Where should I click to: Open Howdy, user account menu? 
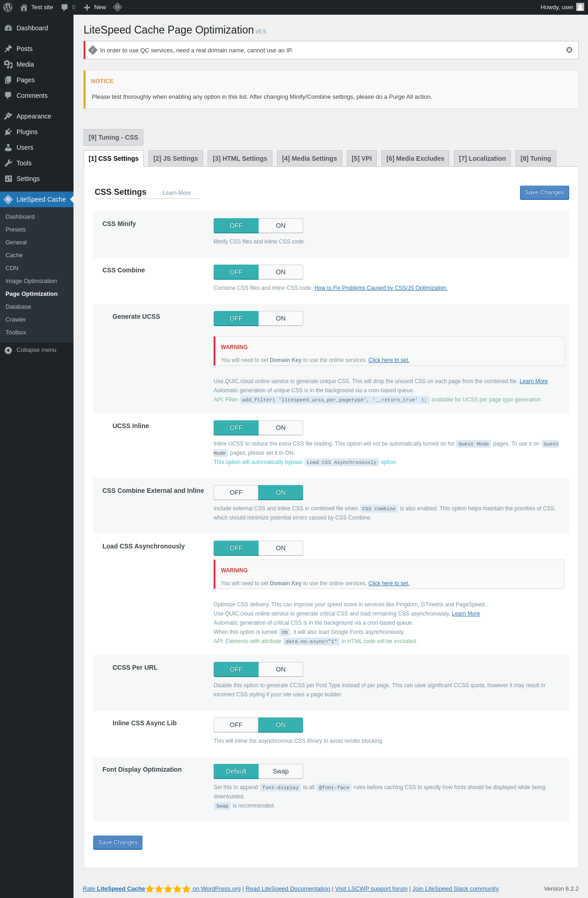(x=562, y=7)
